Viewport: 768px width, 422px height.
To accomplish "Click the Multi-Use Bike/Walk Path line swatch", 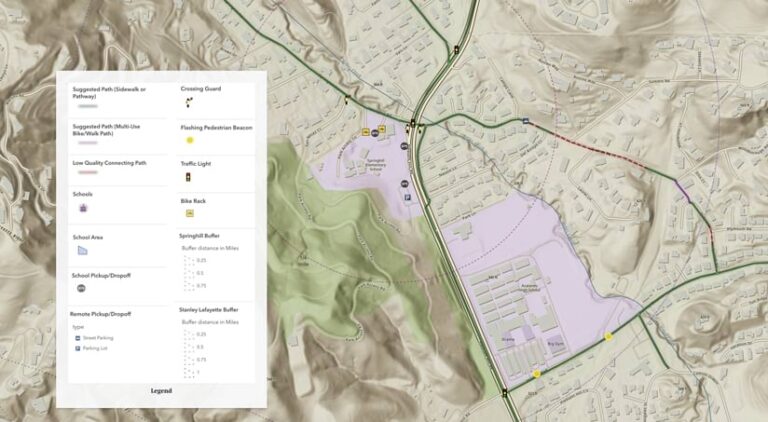I will [x=88, y=143].
